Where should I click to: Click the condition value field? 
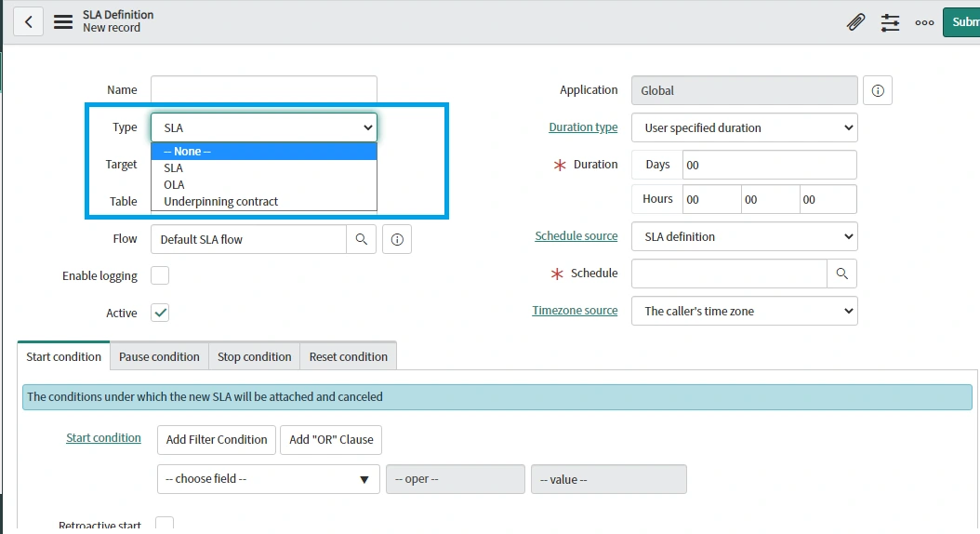tap(609, 479)
